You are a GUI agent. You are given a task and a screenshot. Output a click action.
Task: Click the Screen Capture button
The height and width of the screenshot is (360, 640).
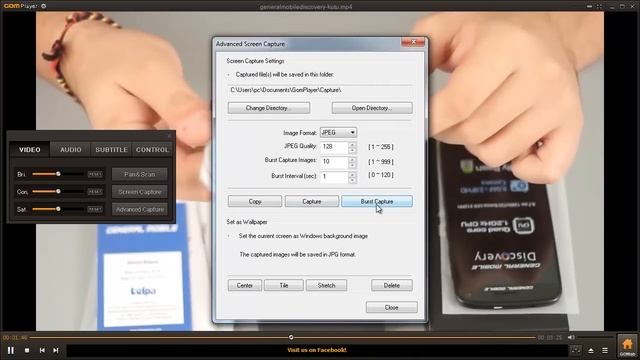140,192
